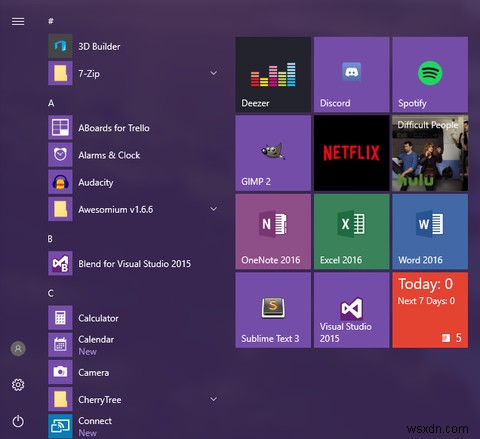Open the Calendar app icon

point(60,345)
